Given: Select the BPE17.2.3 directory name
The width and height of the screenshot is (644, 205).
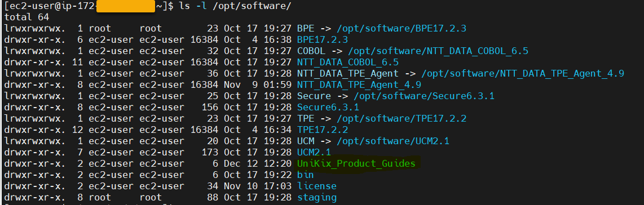Looking at the screenshot, I should 323,40.
